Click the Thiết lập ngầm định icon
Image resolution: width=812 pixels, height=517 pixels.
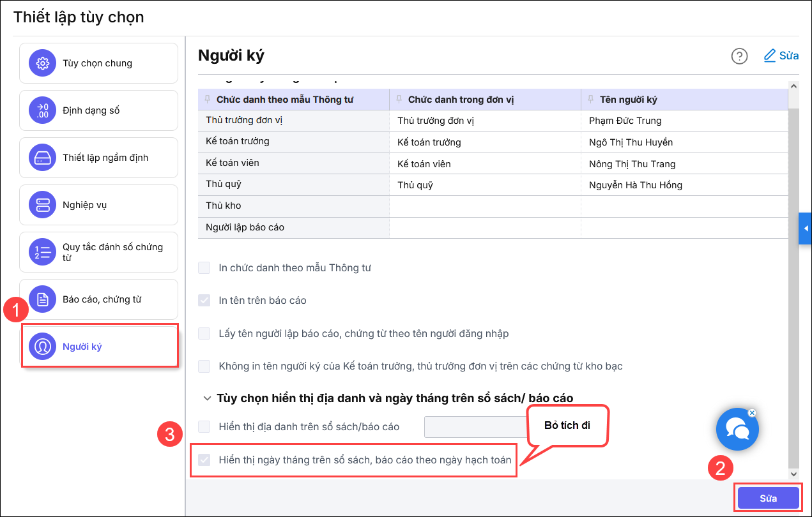pyautogui.click(x=43, y=158)
